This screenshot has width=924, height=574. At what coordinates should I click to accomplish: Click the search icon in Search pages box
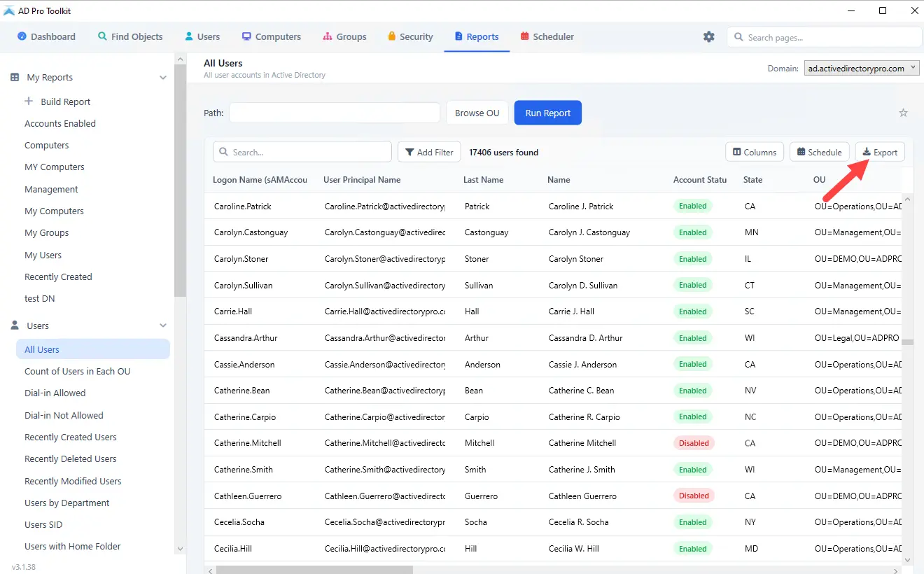(738, 37)
